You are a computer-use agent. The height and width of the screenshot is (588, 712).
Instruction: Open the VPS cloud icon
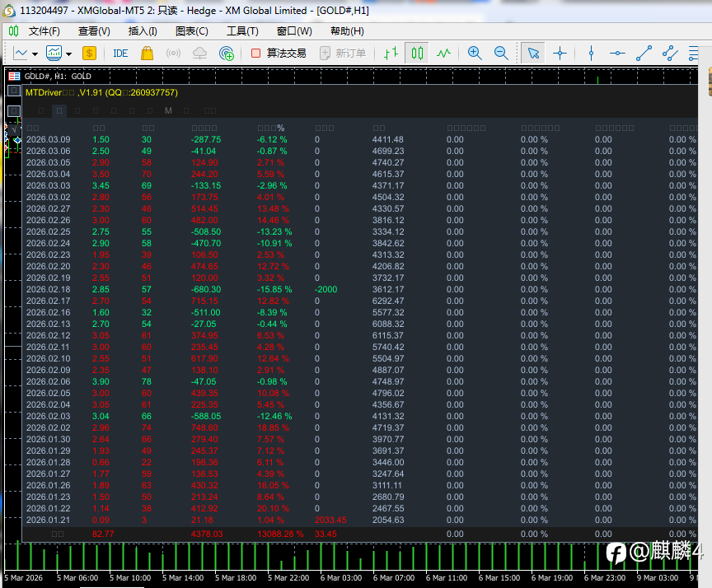click(x=199, y=54)
